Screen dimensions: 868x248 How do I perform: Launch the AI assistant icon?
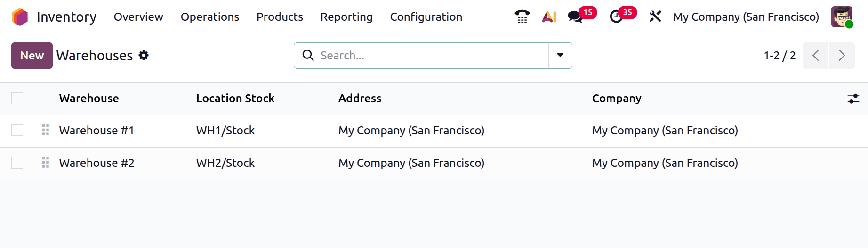click(x=549, y=17)
